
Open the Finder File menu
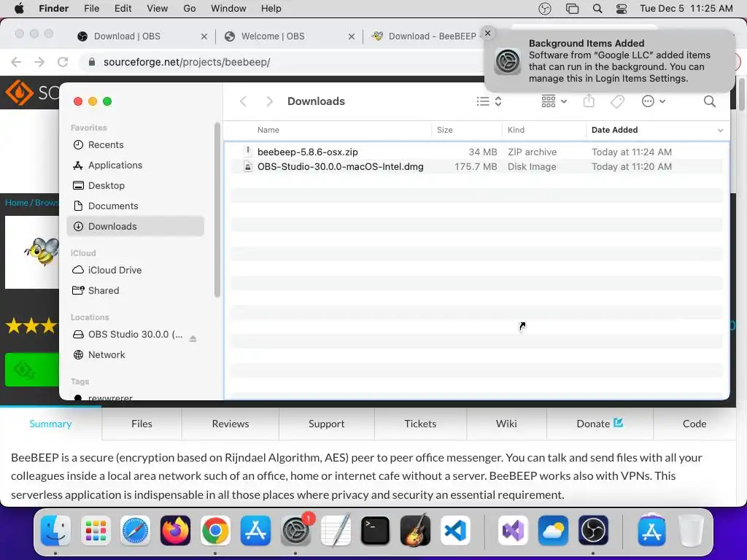91,9
